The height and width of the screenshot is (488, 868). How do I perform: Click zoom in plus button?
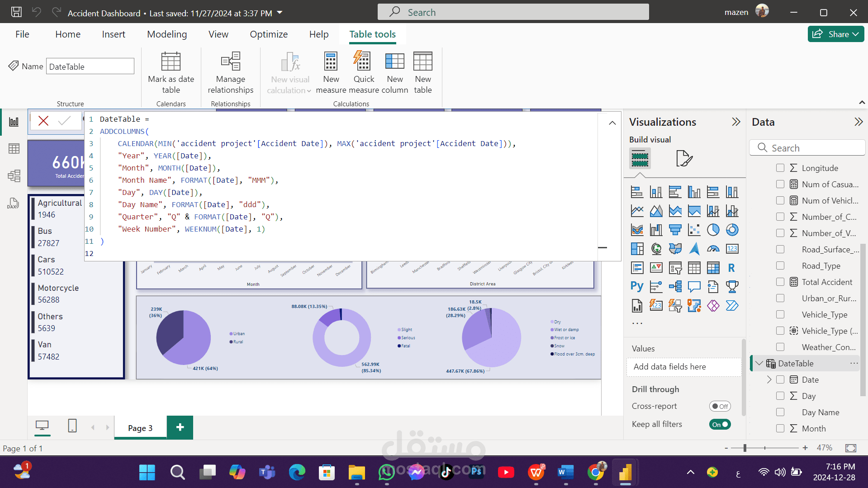(805, 448)
